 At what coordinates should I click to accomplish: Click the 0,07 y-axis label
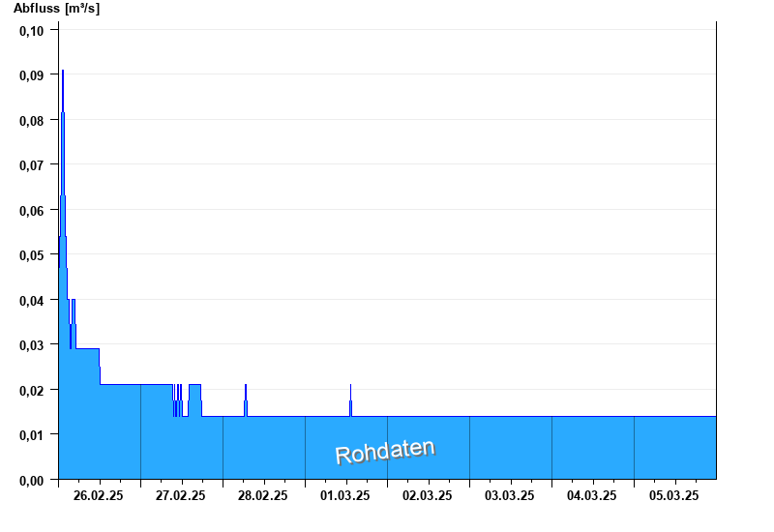[32, 165]
